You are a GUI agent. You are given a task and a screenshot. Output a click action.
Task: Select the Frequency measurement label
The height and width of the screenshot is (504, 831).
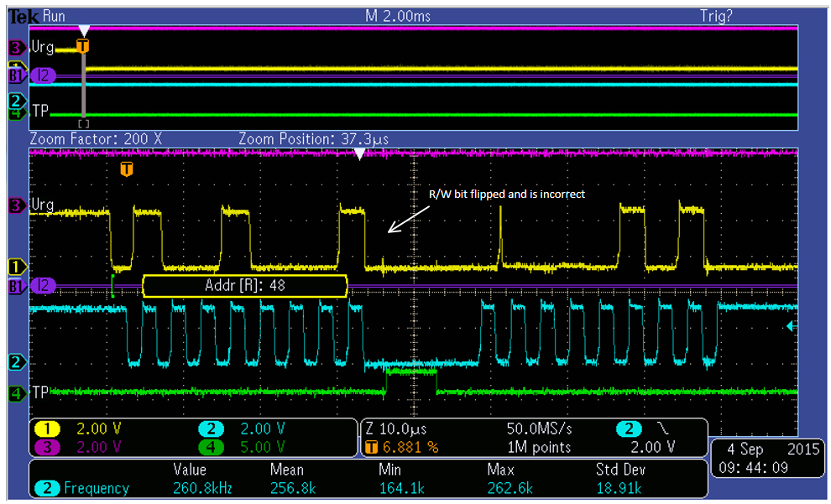pos(97,488)
